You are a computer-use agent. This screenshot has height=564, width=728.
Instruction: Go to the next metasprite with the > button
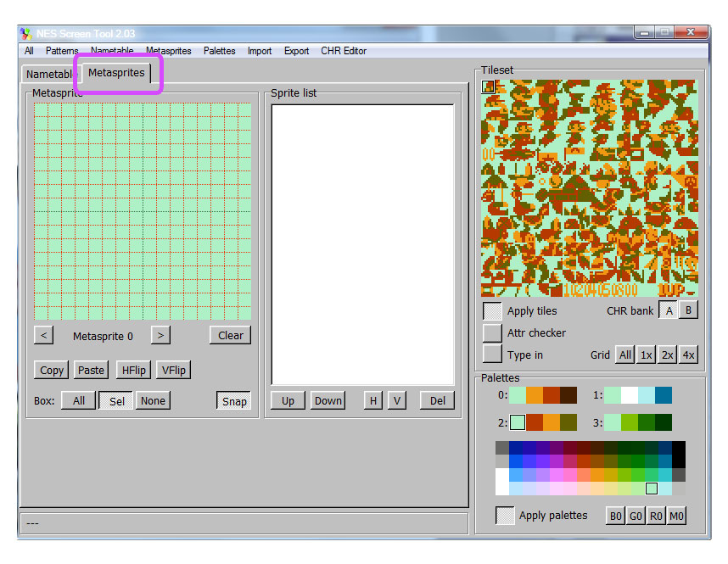160,335
